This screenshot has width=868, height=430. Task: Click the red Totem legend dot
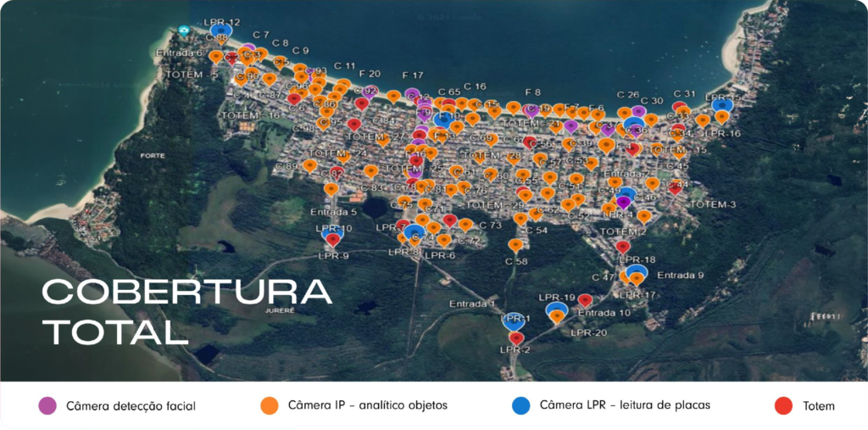point(784,406)
